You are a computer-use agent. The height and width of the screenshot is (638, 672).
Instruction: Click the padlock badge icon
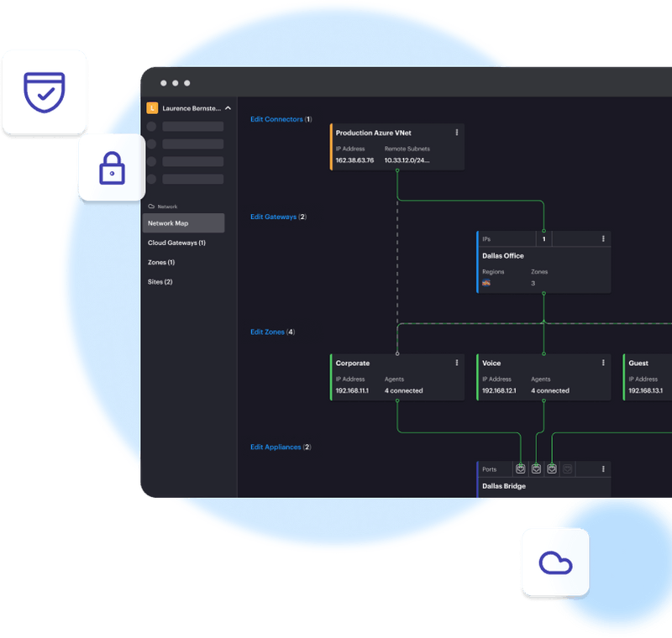pyautogui.click(x=113, y=168)
